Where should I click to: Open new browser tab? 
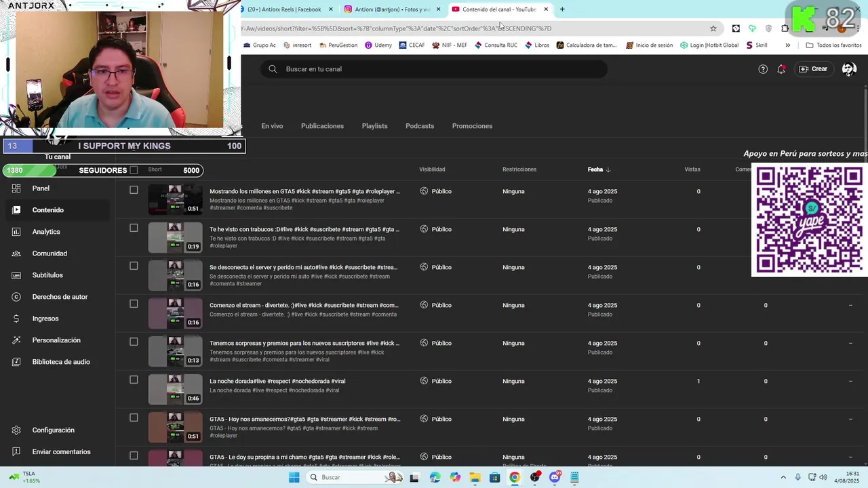562,9
